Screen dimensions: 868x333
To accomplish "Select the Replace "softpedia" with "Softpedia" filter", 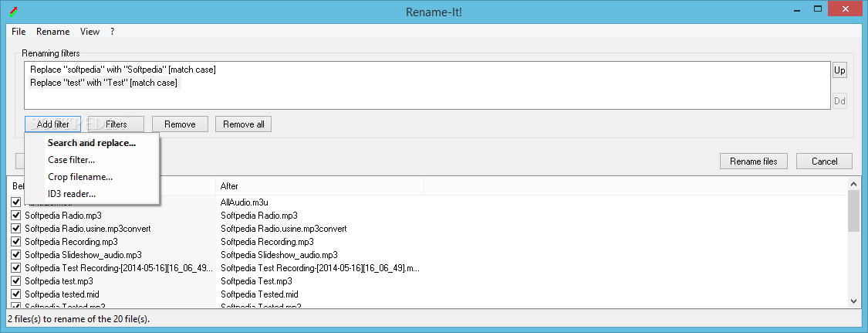I will 123,70.
